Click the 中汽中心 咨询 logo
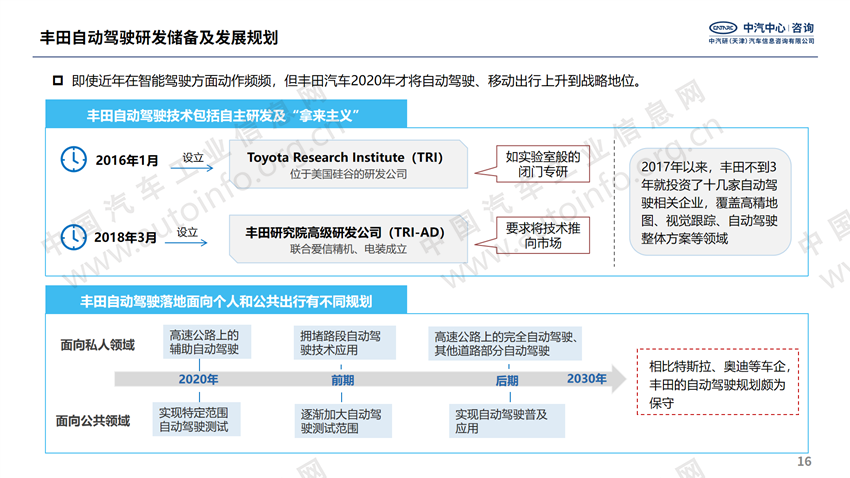 [762, 33]
